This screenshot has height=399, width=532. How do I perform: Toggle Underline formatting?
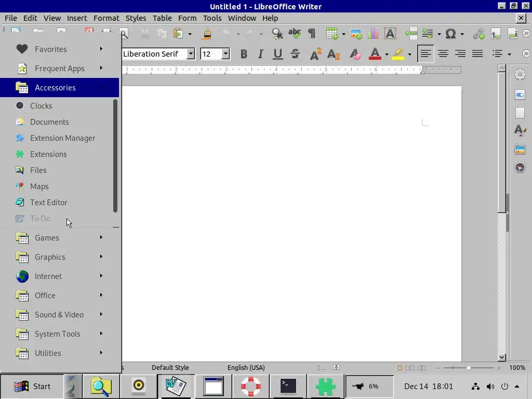[277, 54]
